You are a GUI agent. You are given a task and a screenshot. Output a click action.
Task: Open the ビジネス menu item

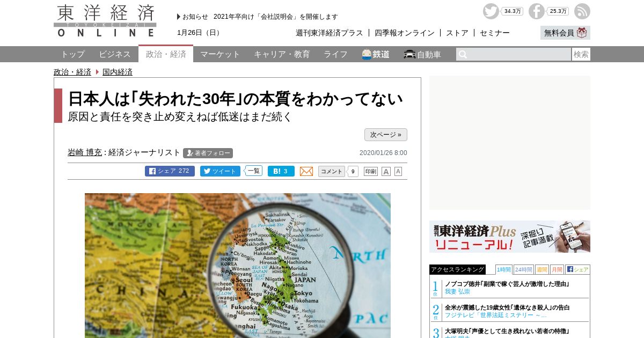coord(115,54)
